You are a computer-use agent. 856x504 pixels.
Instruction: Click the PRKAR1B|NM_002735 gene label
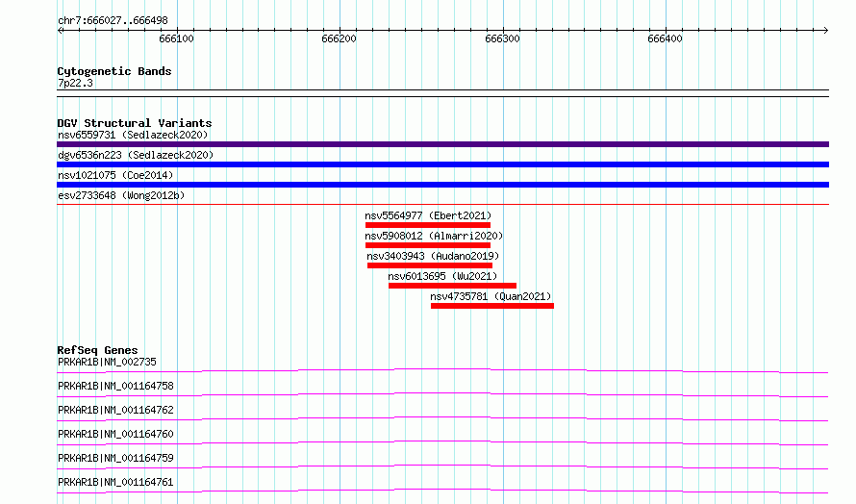(107, 362)
